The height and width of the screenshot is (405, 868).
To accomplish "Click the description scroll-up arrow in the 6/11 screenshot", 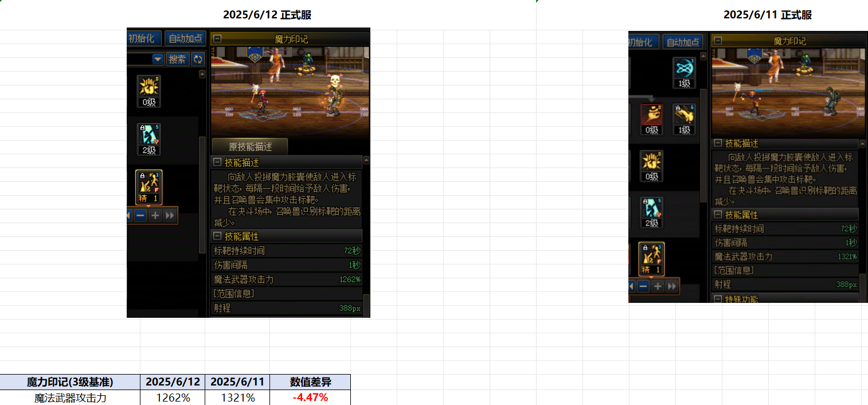I will [862, 143].
